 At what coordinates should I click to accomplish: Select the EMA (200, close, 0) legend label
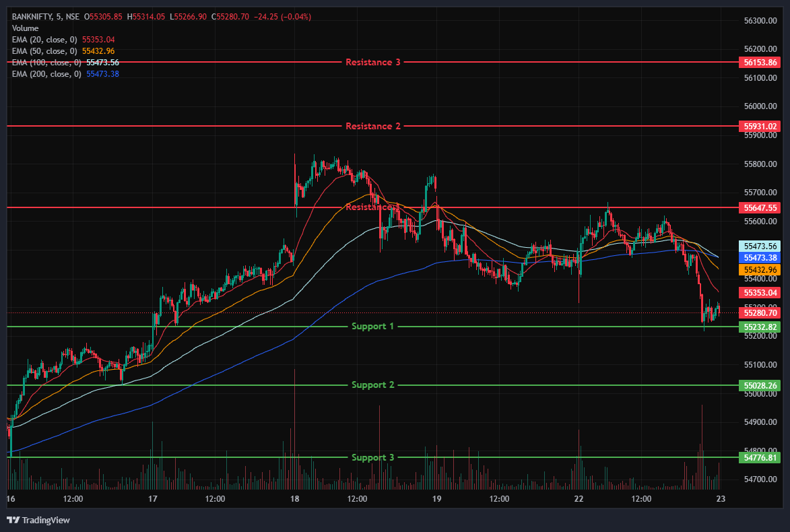[47, 74]
